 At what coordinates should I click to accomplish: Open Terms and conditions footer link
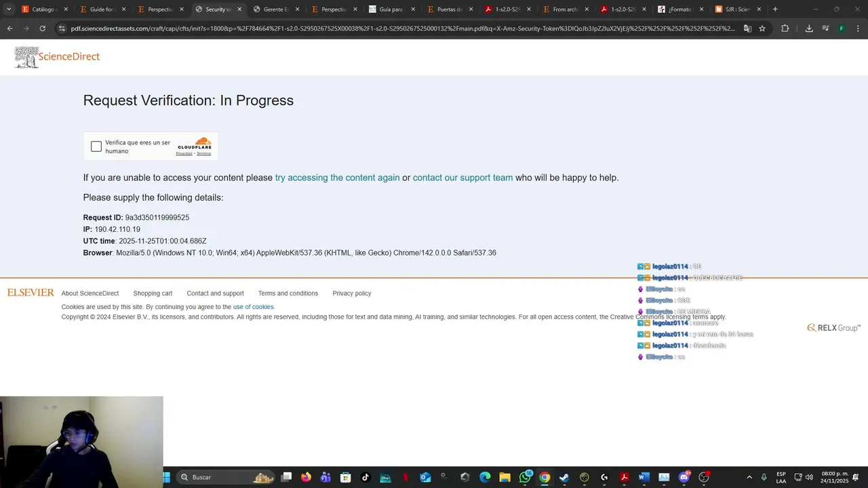288,293
